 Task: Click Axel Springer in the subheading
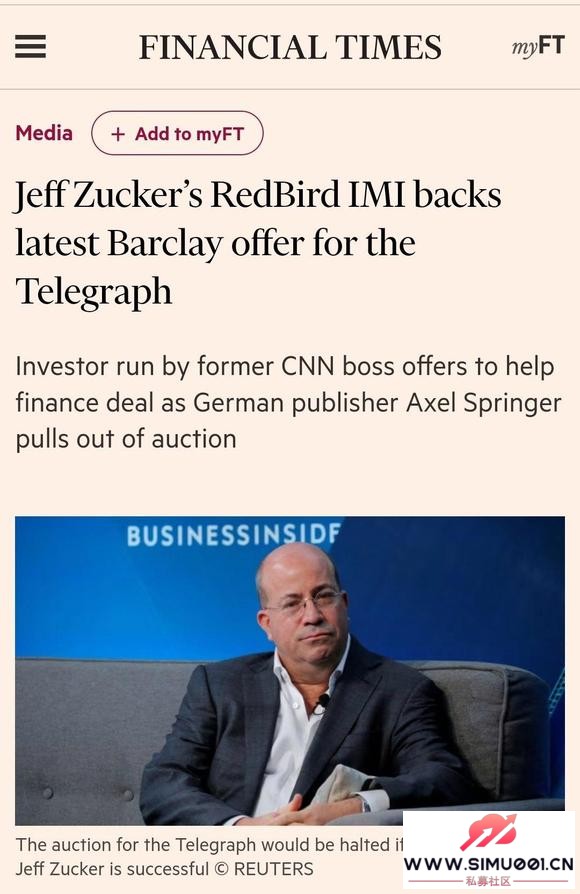[484, 403]
